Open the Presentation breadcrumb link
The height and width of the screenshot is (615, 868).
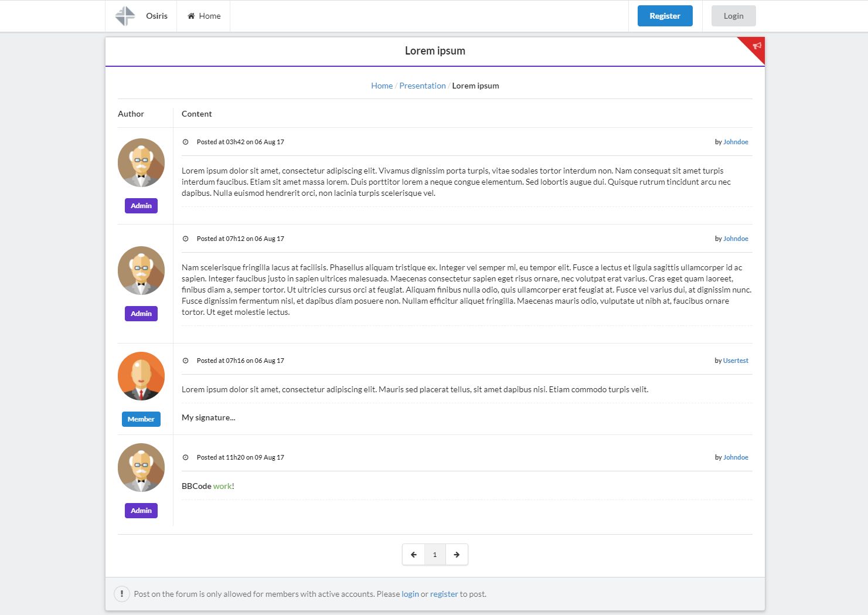tap(422, 86)
